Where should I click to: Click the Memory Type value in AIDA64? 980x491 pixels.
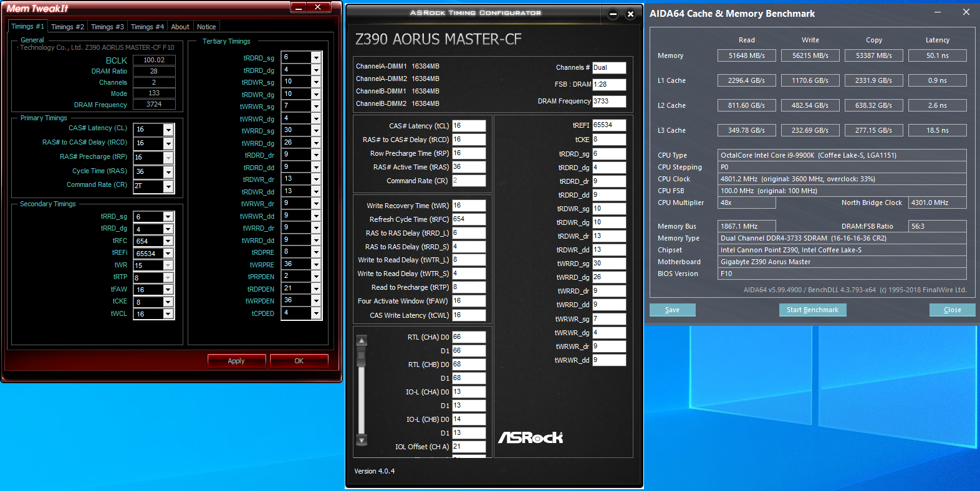pos(842,238)
